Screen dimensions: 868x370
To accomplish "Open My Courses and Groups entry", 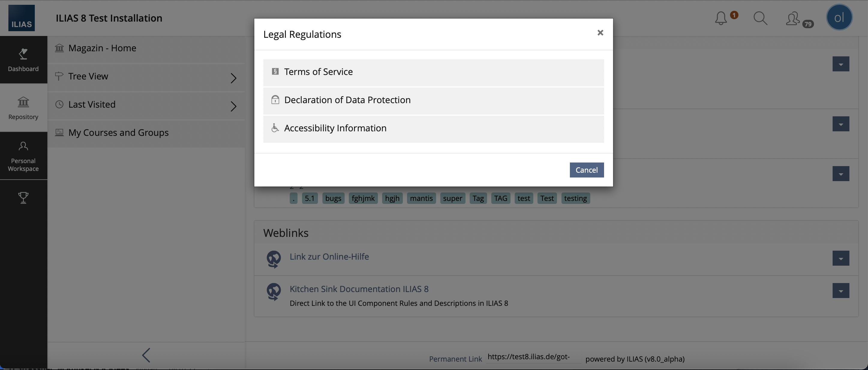I will pyautogui.click(x=118, y=133).
